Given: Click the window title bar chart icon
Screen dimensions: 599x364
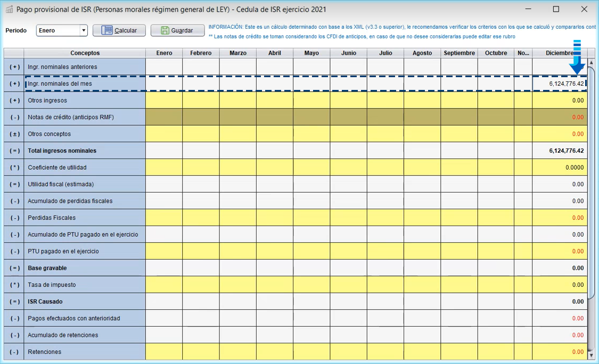Looking at the screenshot, I should [x=9, y=10].
